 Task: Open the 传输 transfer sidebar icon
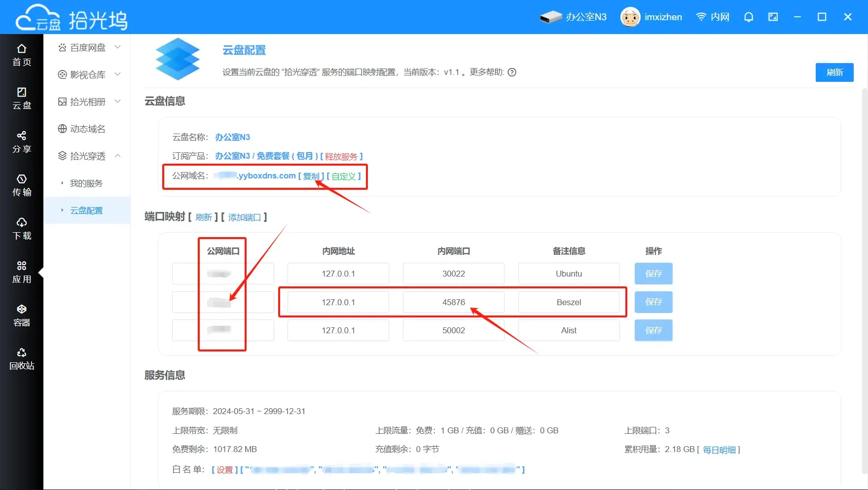[22, 185]
